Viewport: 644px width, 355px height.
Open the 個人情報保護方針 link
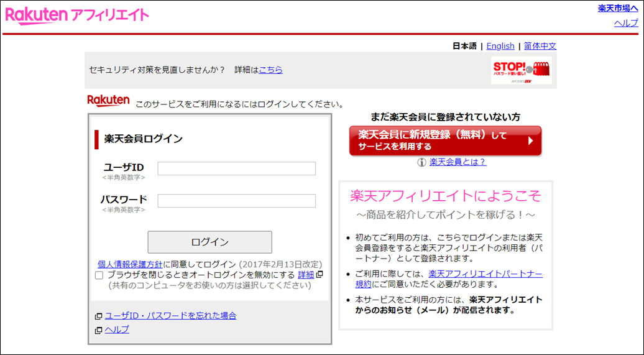pos(130,264)
